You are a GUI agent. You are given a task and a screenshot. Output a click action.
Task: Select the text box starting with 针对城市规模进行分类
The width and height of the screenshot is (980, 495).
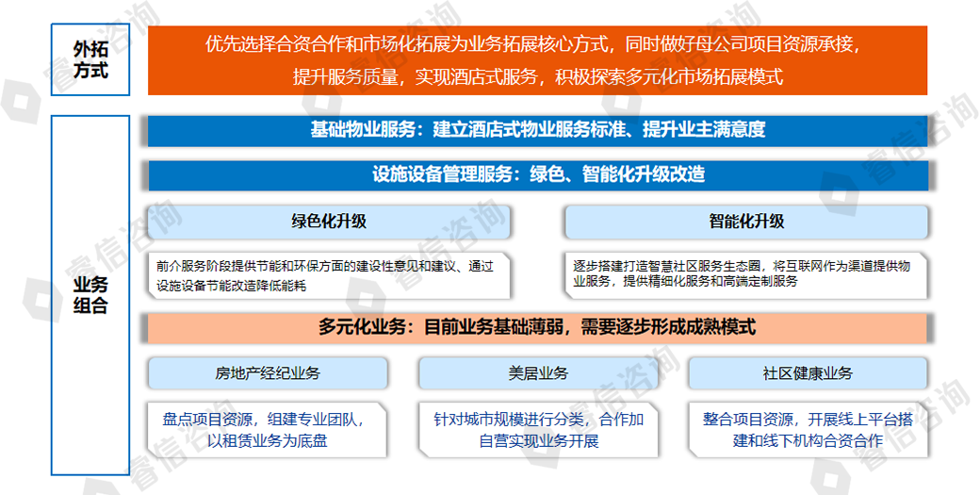pyautogui.click(x=538, y=429)
